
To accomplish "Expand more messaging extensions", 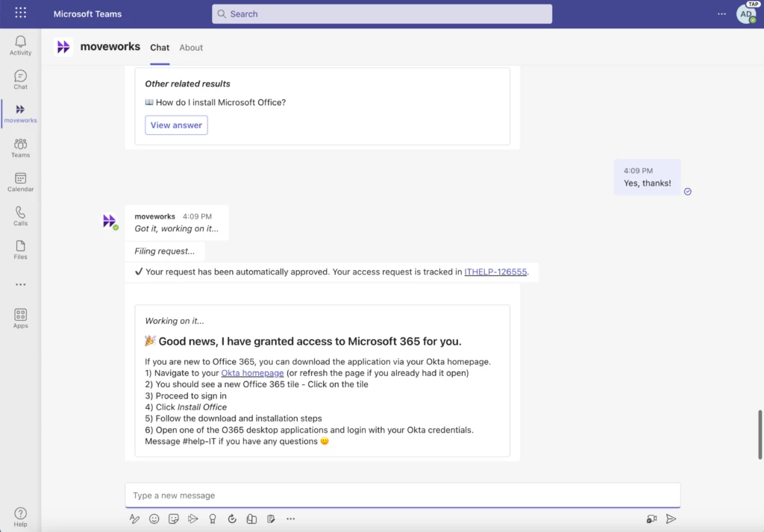I will 290,519.
